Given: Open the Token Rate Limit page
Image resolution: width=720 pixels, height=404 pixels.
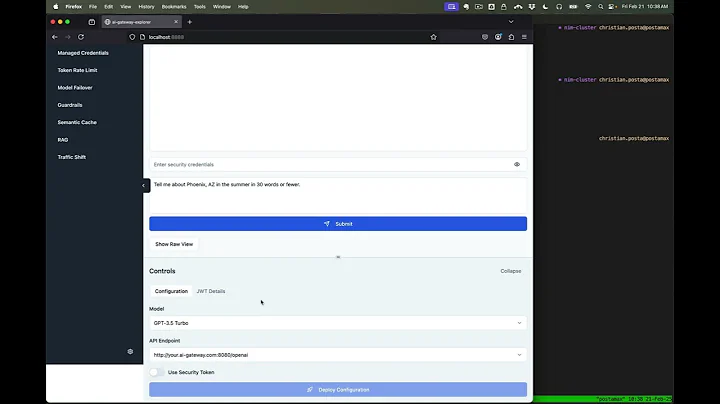Looking at the screenshot, I should click(x=77, y=70).
